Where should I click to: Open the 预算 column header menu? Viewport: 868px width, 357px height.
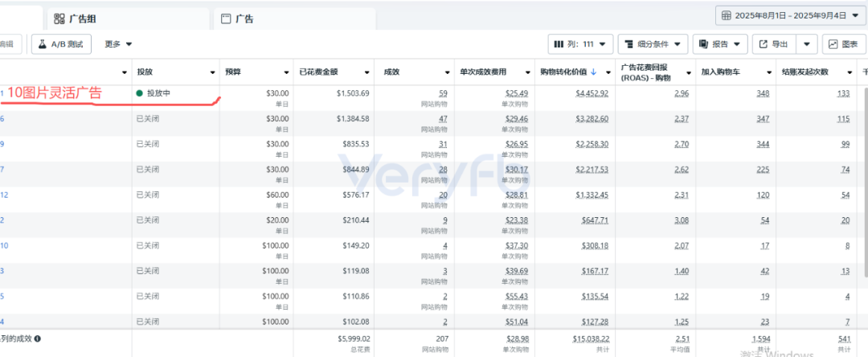[287, 72]
